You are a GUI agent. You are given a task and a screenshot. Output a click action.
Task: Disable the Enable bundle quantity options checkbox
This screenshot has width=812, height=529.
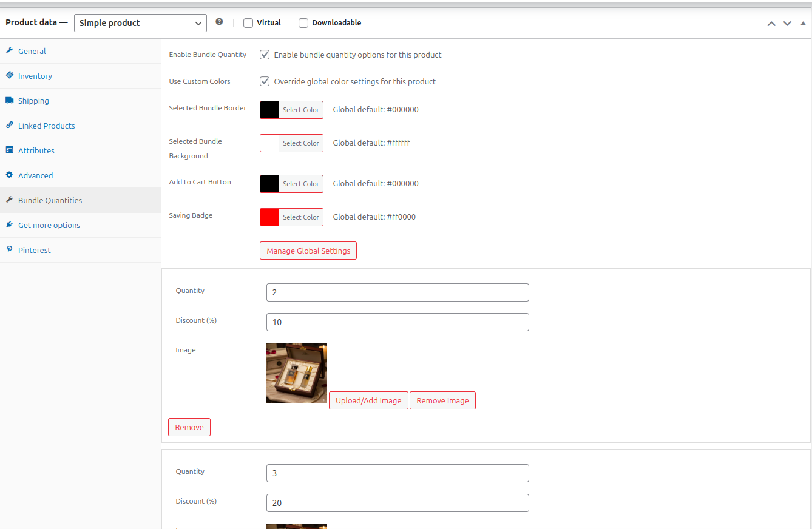coord(265,55)
